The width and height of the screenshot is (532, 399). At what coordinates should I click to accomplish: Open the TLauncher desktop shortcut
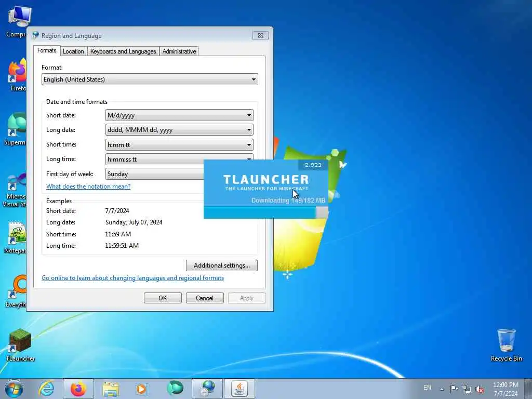tap(20, 345)
